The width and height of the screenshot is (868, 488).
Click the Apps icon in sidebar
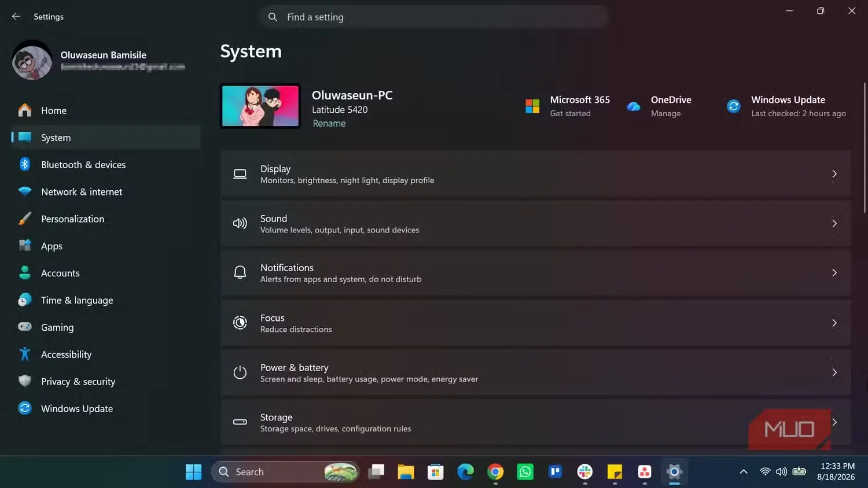(x=25, y=246)
